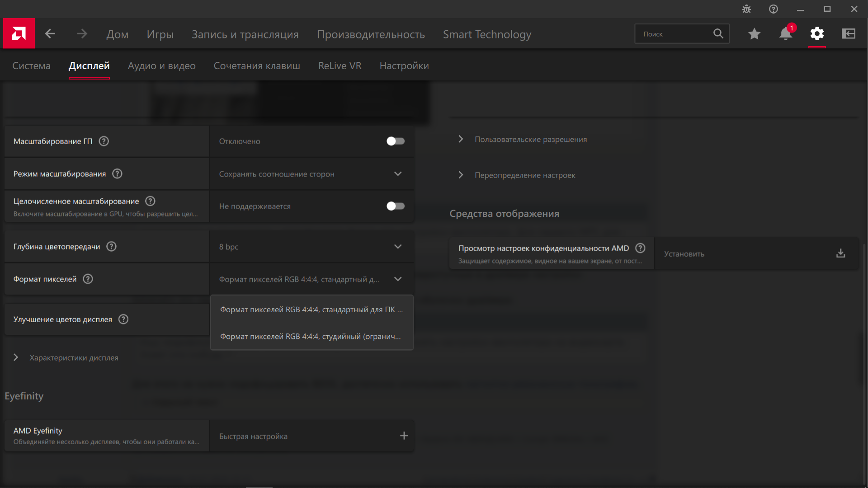Viewport: 868px width, 488px height.
Task: Expand Характеристики дисплея section
Action: coord(73,358)
